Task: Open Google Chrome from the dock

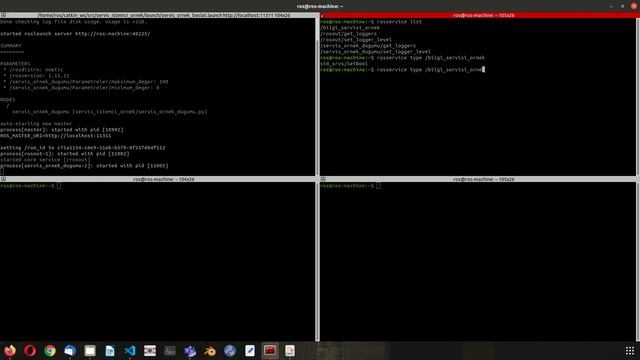Action: click(x=50, y=351)
